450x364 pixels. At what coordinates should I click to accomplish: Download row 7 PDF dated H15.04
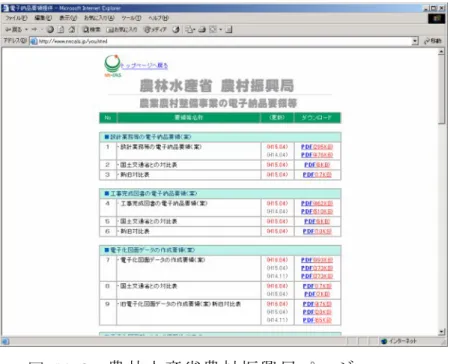coord(317,268)
